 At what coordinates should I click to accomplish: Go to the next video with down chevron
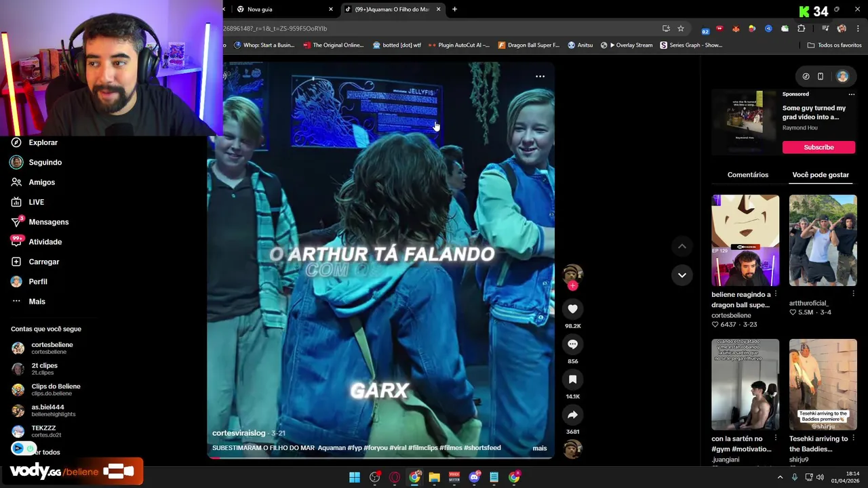(682, 275)
